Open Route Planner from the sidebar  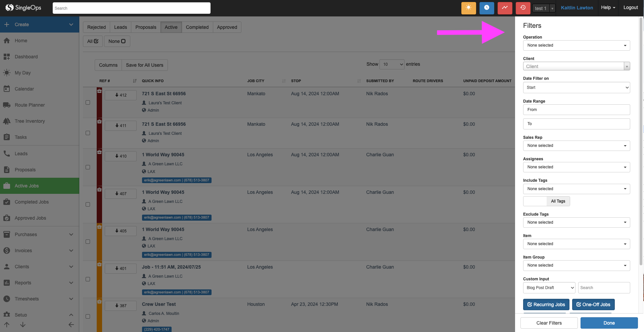point(30,105)
